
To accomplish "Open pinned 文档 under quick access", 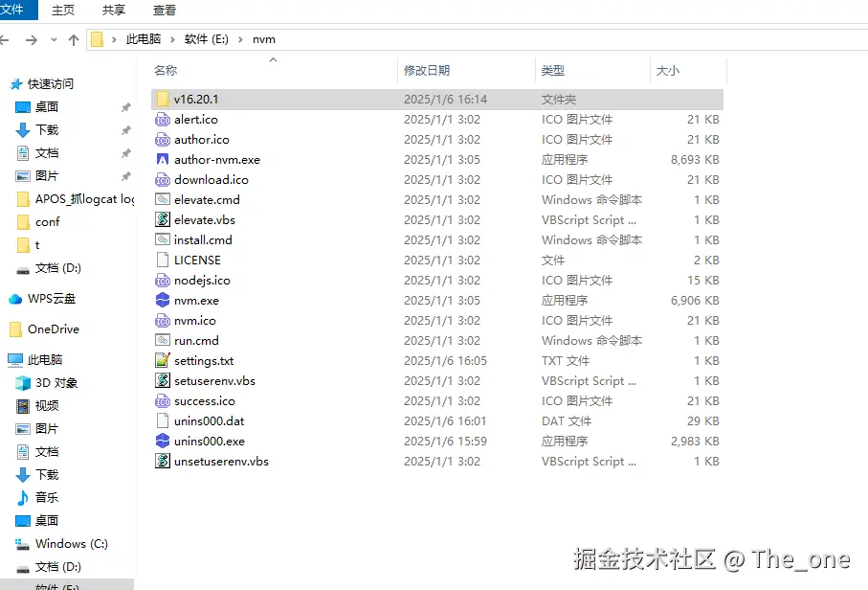I will (x=47, y=153).
